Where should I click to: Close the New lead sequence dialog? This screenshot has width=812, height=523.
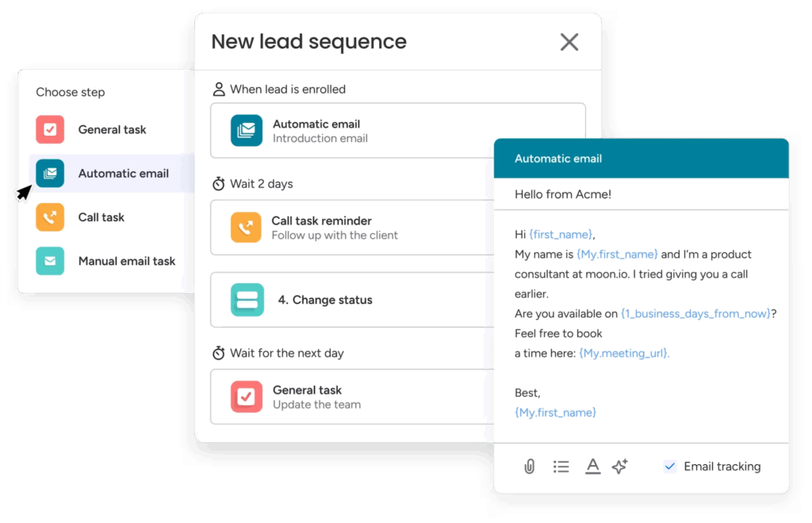569,42
